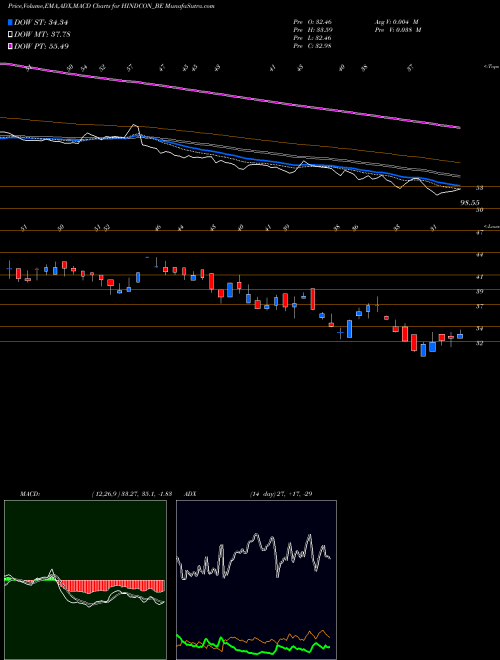Click the 'Pre O: 32.46' value

click(312, 22)
